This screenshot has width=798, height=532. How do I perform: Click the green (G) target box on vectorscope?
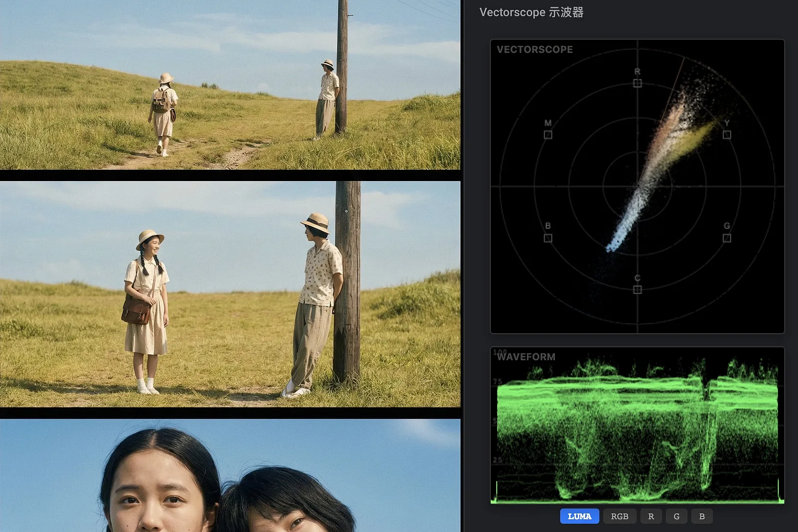pyautogui.click(x=727, y=238)
